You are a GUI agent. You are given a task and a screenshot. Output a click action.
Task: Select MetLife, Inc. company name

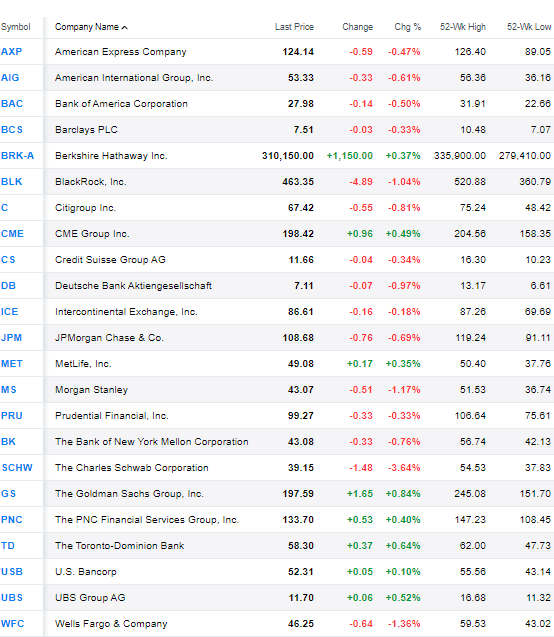tap(83, 364)
